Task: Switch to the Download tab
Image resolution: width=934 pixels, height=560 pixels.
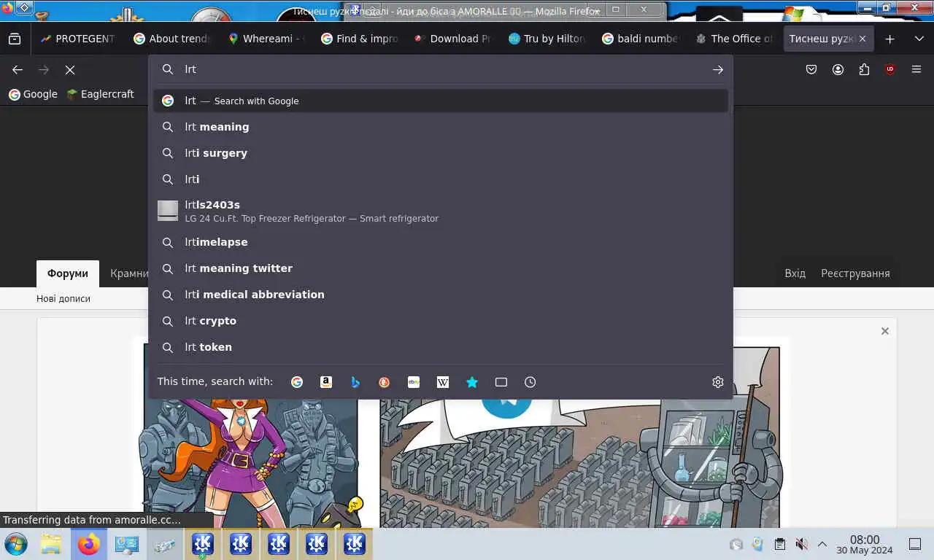Action: point(452,39)
